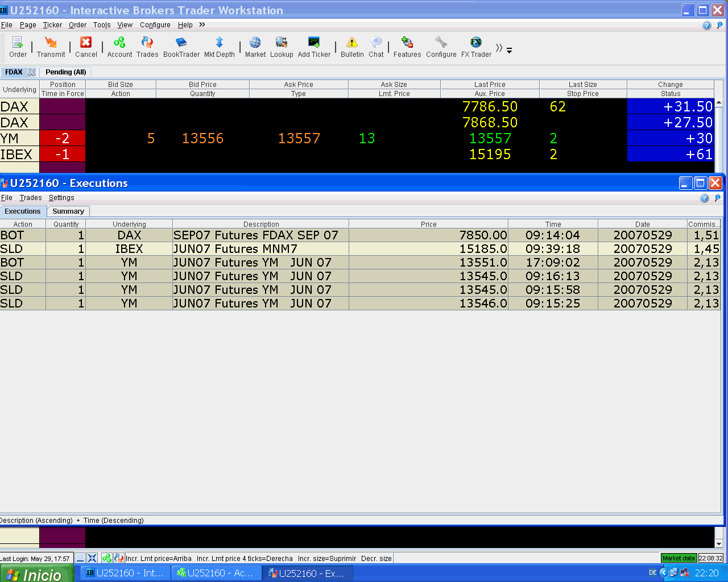Open the Chat icon in toolbar
The image size is (728, 582).
[x=376, y=47]
